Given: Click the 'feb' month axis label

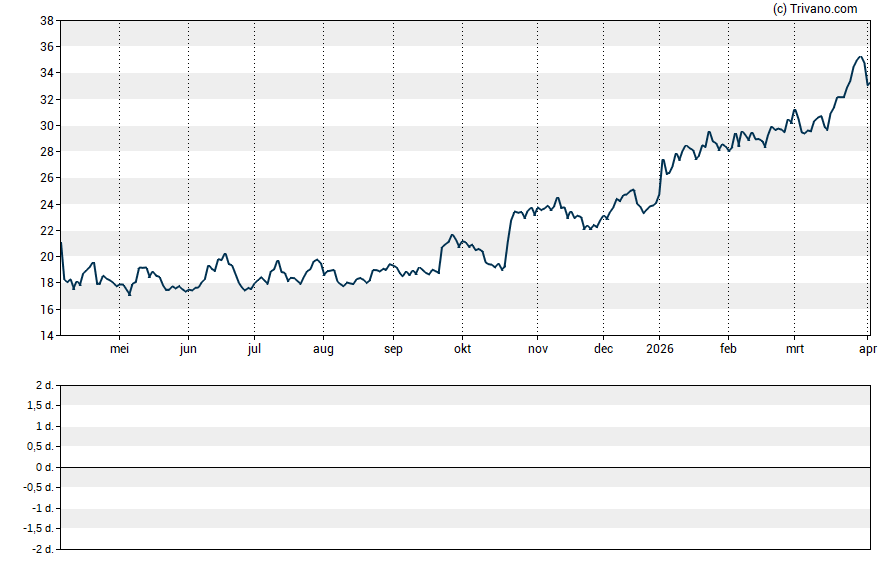Looking at the screenshot, I should pyautogui.click(x=728, y=349).
